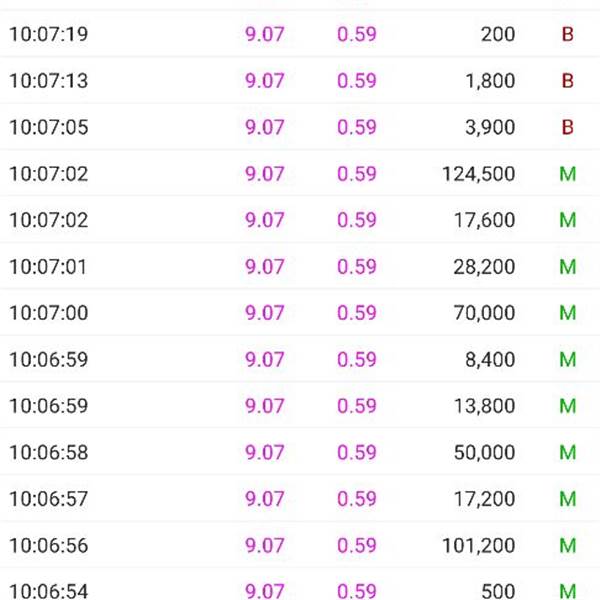Select the M marker next to 17,600
This screenshot has width=600, height=600.
(567, 220)
